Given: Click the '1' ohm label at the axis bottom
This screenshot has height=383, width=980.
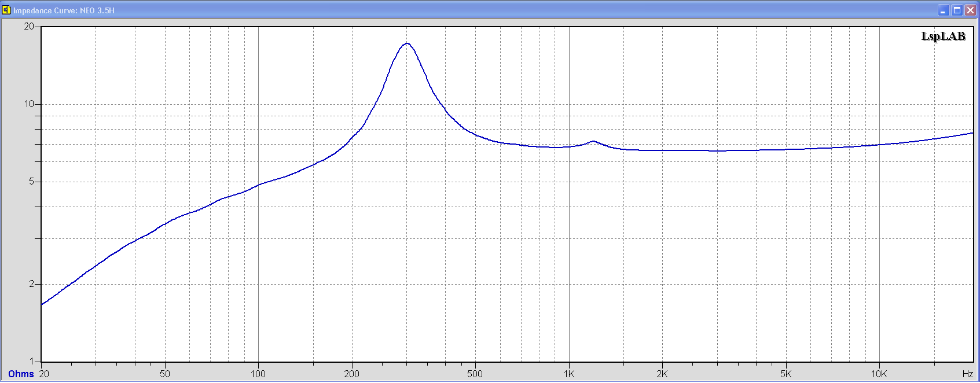Looking at the screenshot, I should pos(32,362).
